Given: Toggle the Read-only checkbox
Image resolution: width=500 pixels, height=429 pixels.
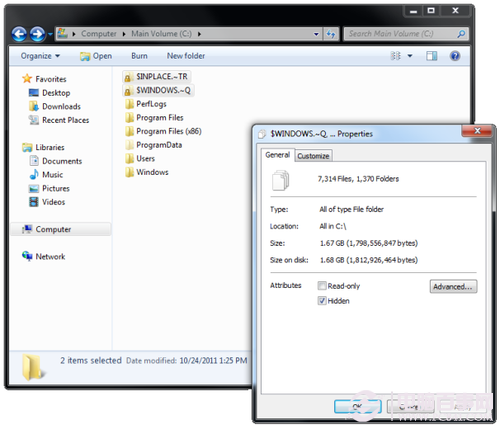Looking at the screenshot, I should coord(322,286).
